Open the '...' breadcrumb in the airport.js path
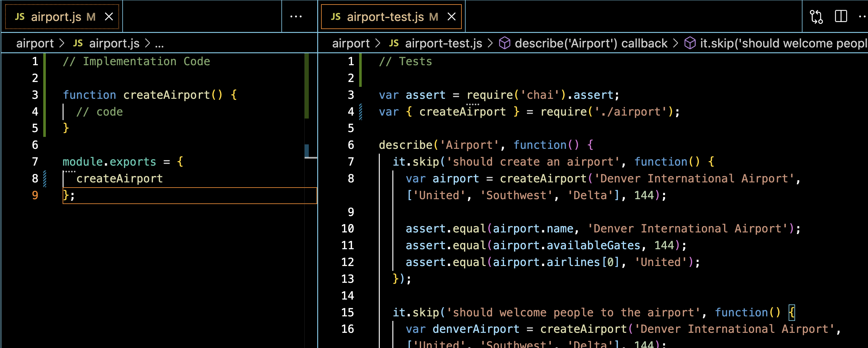Screen dimensions: 868x348 pyautogui.click(x=160, y=43)
